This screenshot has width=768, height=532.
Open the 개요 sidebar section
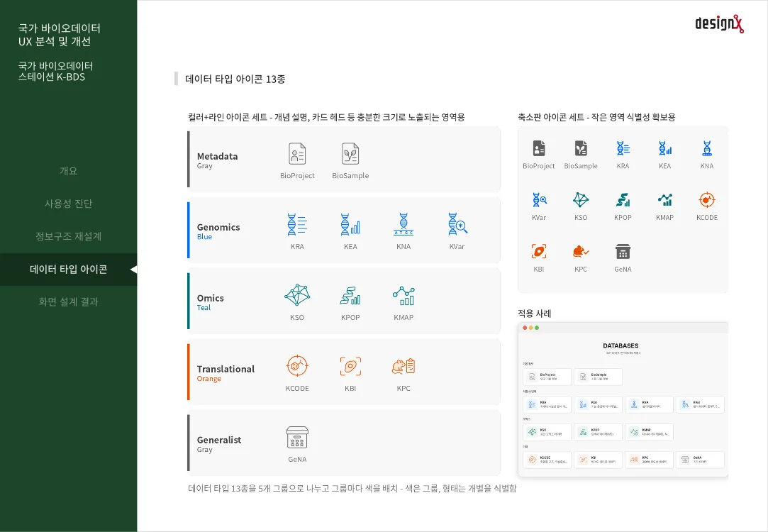click(69, 171)
